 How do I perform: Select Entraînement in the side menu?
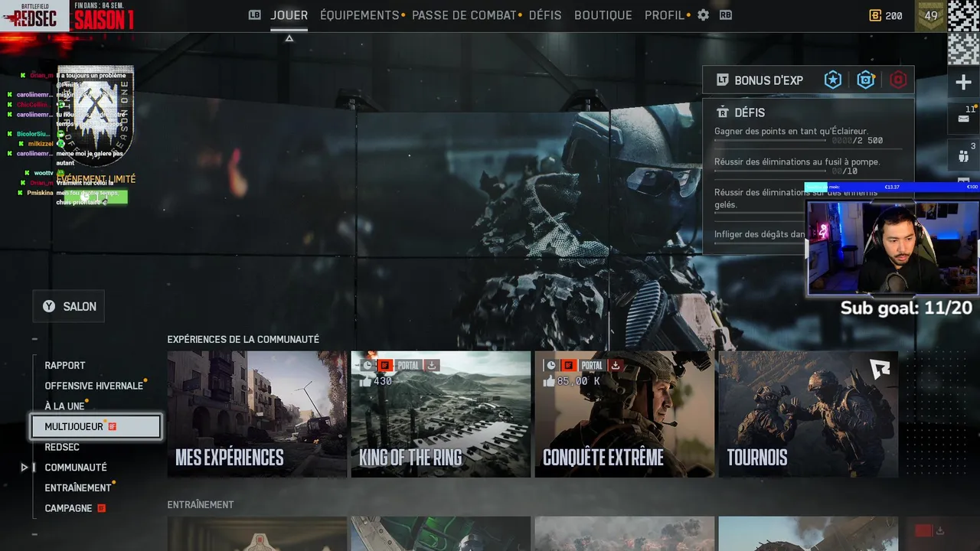pos(78,487)
